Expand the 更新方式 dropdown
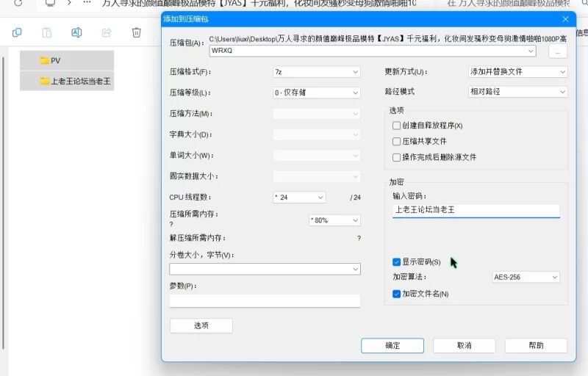 (518, 72)
